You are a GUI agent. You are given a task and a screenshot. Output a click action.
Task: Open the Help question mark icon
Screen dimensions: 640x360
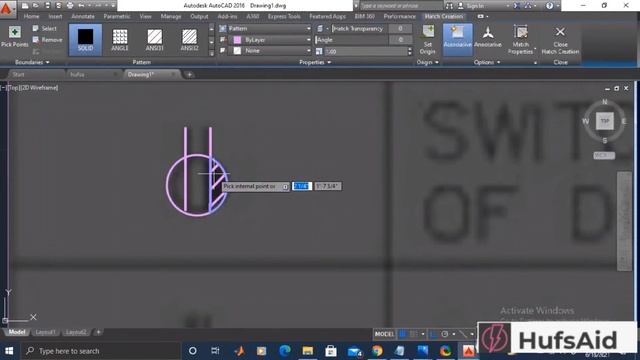tap(549, 6)
